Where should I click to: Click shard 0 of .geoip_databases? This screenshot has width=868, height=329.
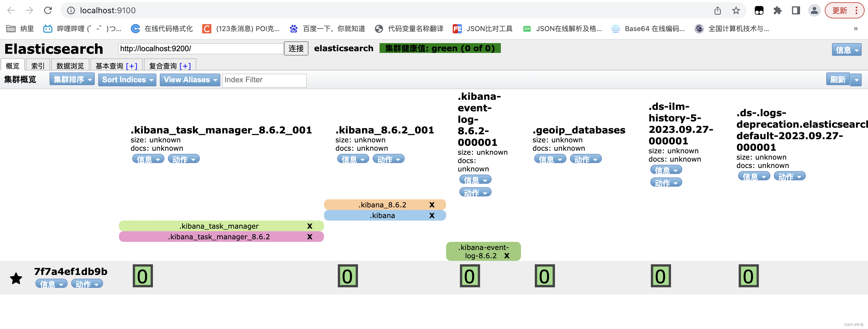545,276
